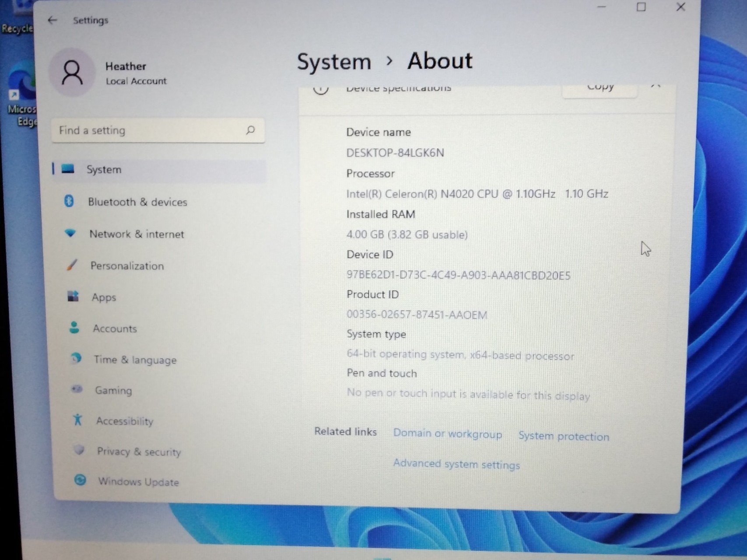Select the Personalization brush icon
Image resolution: width=747 pixels, height=560 pixels.
(x=72, y=265)
